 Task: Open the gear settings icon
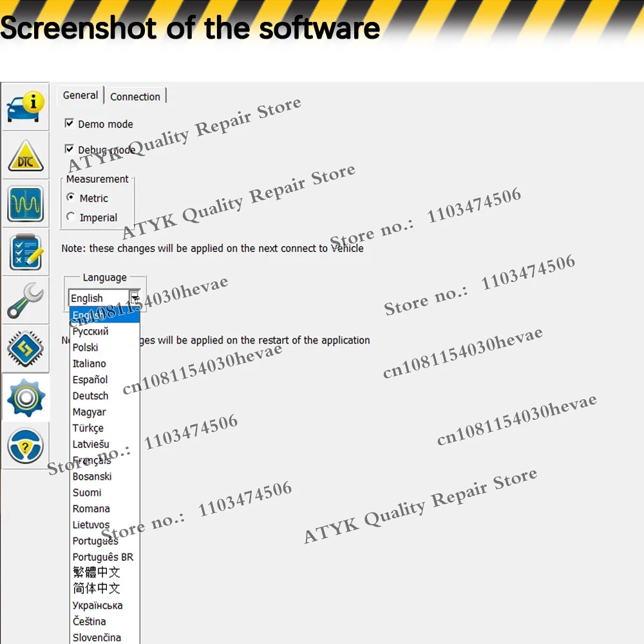tap(26, 397)
